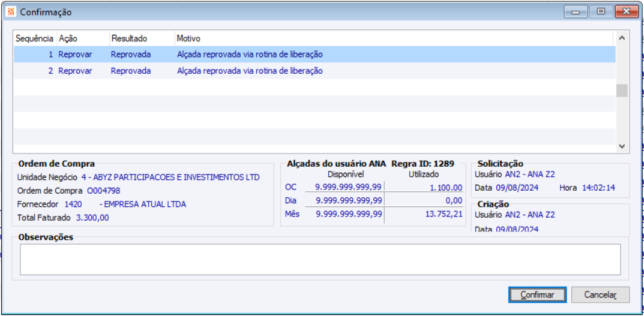Click OC disponível value 9.999.999.999,99
The image size is (644, 316).
349,188
